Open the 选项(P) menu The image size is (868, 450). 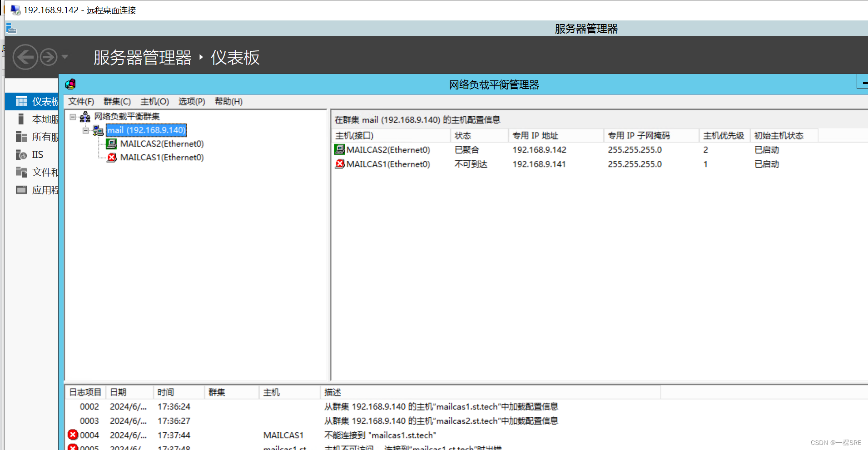[192, 101]
